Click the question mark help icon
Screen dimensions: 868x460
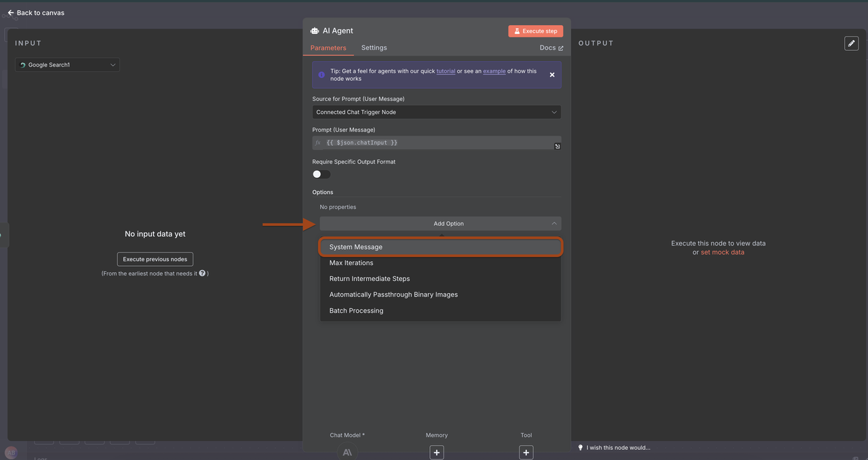(x=202, y=273)
